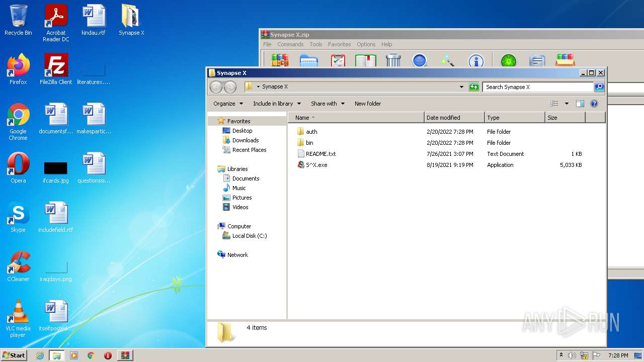This screenshot has height=362, width=644.
Task: Open CCleaner desktop shortcut
Action: 18,266
